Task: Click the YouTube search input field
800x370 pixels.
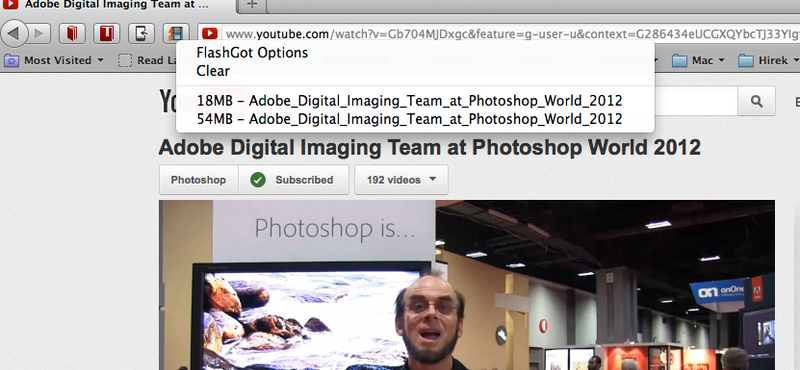Action: pos(696,101)
